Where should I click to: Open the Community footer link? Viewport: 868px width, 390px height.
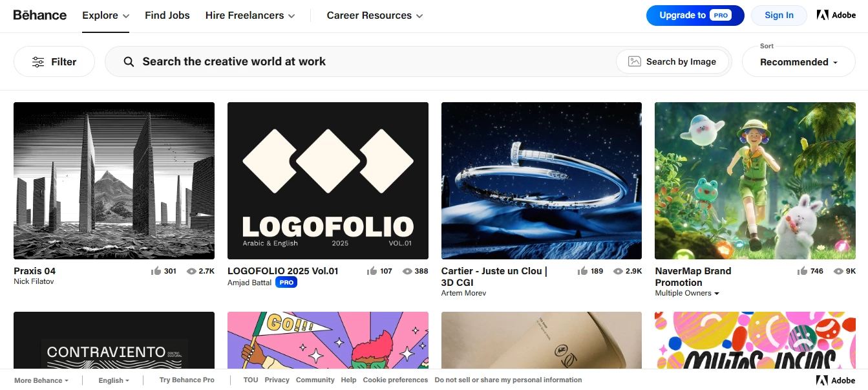[315, 380]
